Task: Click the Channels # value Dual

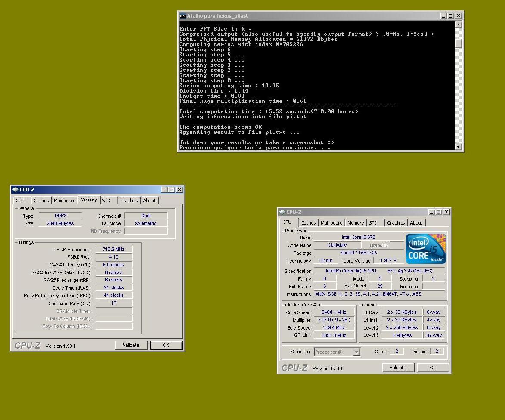Action: click(146, 216)
